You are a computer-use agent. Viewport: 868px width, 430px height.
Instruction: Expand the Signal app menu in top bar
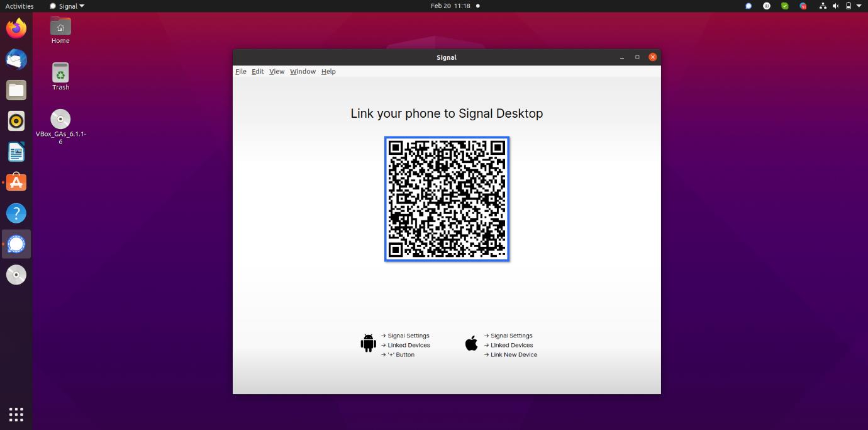[x=67, y=6]
